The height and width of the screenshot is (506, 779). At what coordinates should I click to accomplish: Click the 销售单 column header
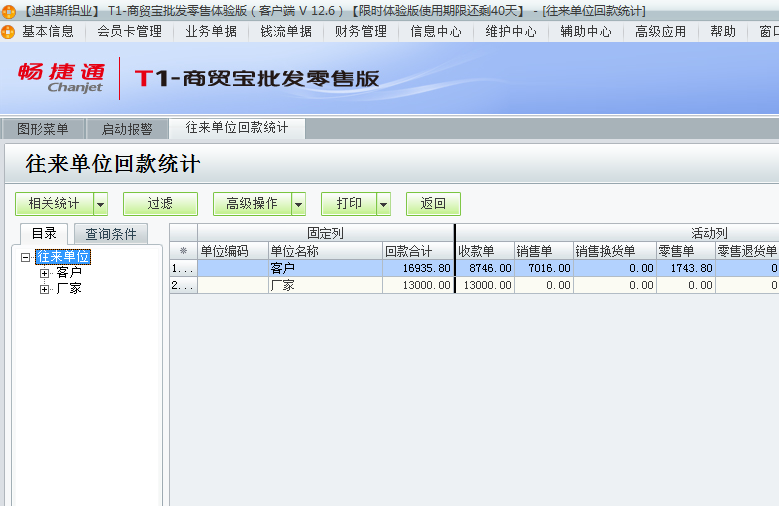(544, 251)
